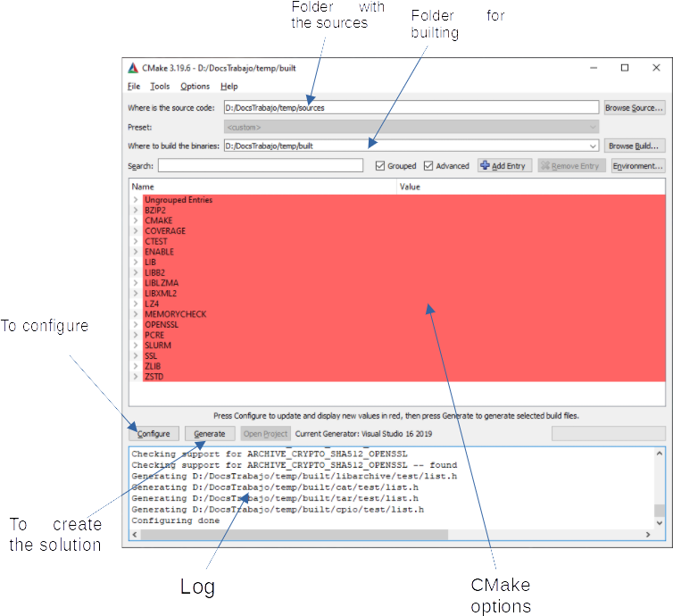Click 'Current Generator: Visual Studio 16 2019' text
Image resolution: width=673 pixels, height=616 pixels.
[x=363, y=434]
